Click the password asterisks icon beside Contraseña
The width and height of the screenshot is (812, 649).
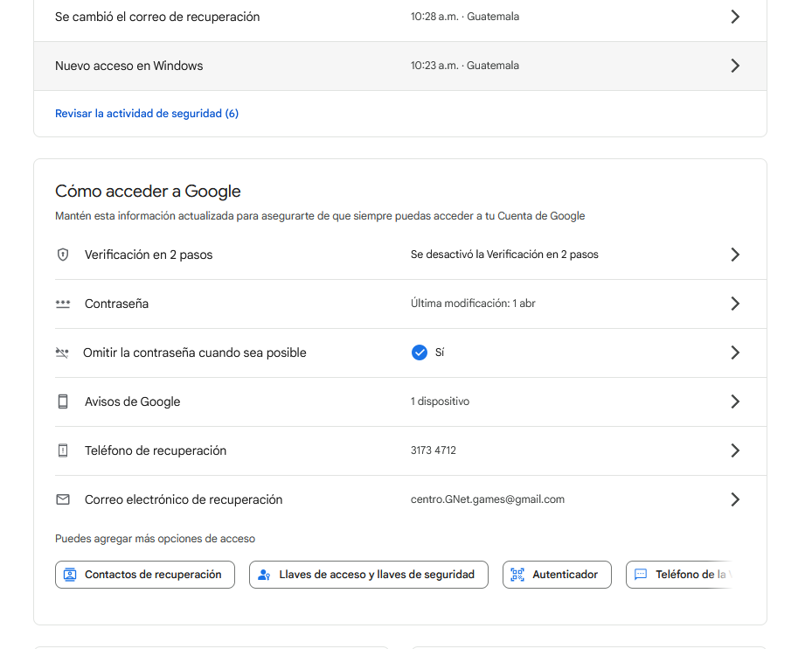coord(63,304)
